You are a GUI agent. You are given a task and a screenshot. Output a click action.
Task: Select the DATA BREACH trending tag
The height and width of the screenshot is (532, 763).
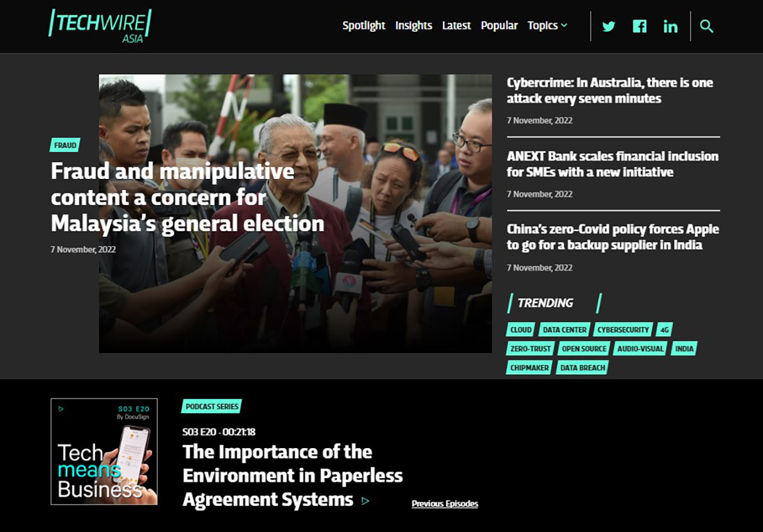coord(582,368)
